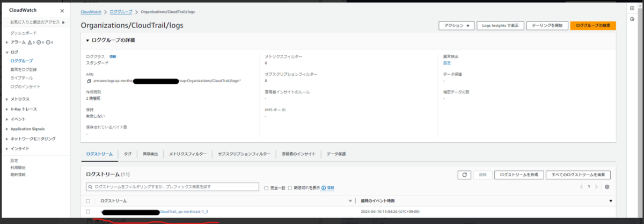The width and height of the screenshot is (644, 224).
Task: Click the in-alarm triangle icon in the アラーム row
Action: pyautogui.click(x=30, y=42)
